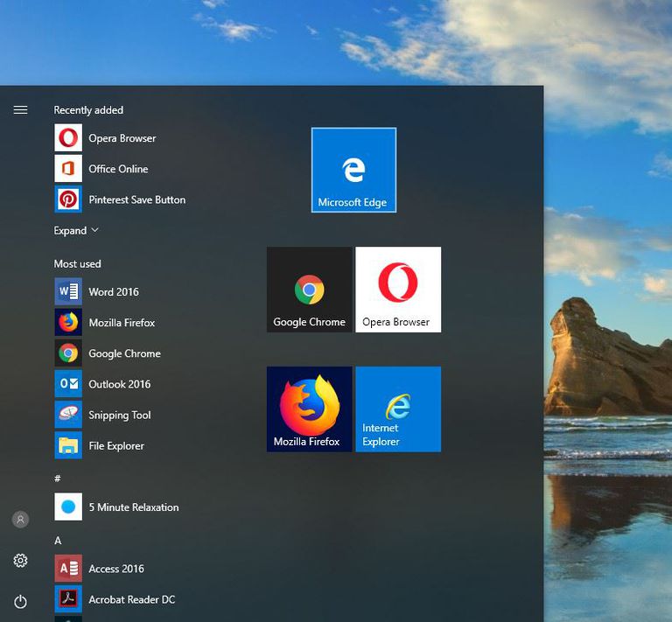Click the Office Online label
This screenshot has height=622, width=672.
coord(118,169)
